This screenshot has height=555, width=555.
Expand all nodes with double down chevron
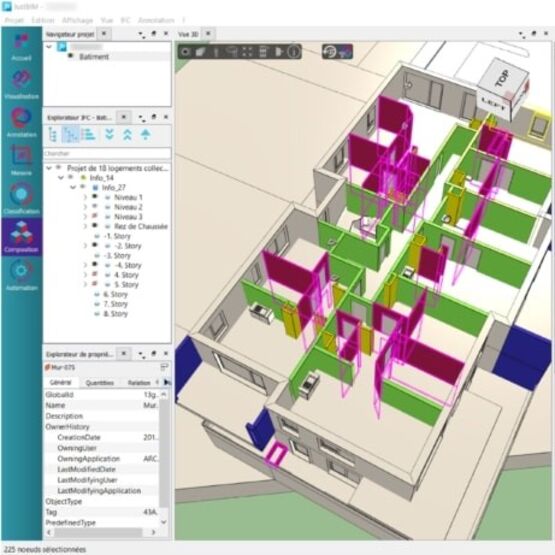[109, 135]
